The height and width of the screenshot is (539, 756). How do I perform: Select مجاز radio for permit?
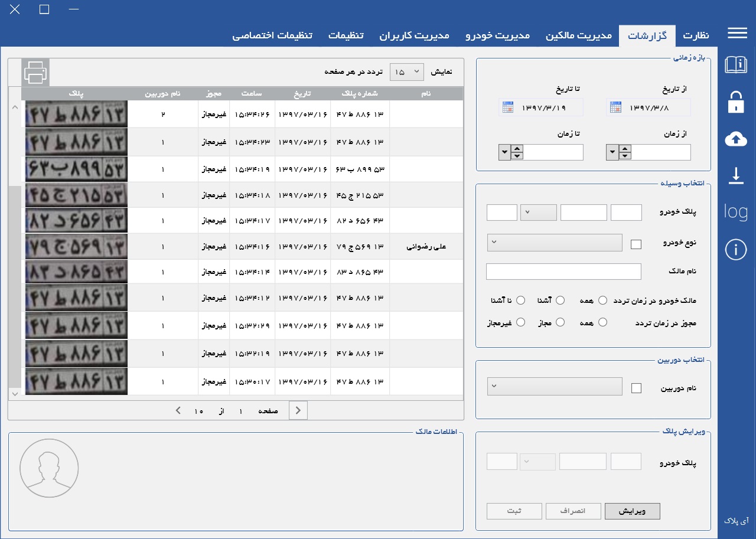[561, 322]
